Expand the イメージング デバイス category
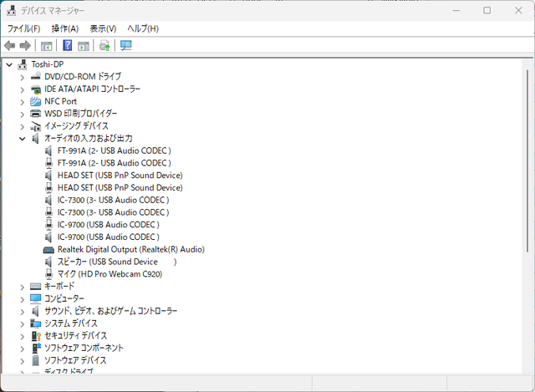Viewport: 535px width, 392px height. click(23, 127)
